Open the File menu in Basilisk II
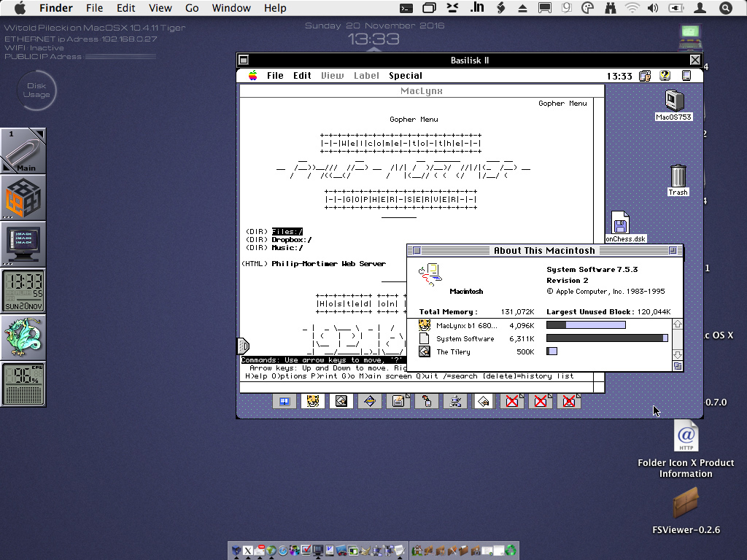Screen dimensions: 747x560 pos(275,75)
